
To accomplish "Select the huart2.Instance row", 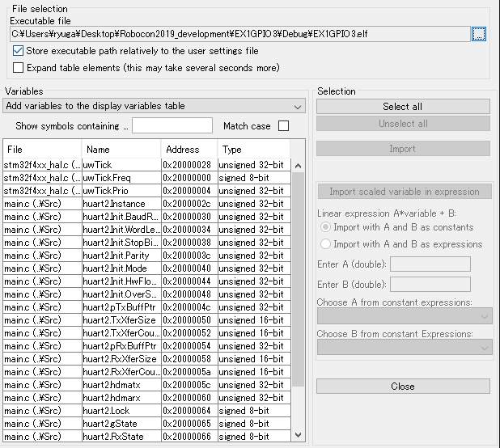I will [x=147, y=204].
